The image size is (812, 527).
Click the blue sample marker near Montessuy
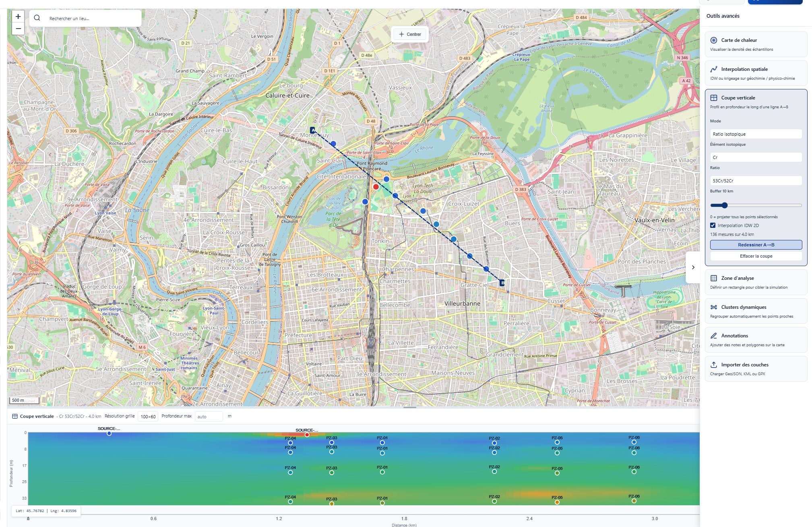[333, 143]
